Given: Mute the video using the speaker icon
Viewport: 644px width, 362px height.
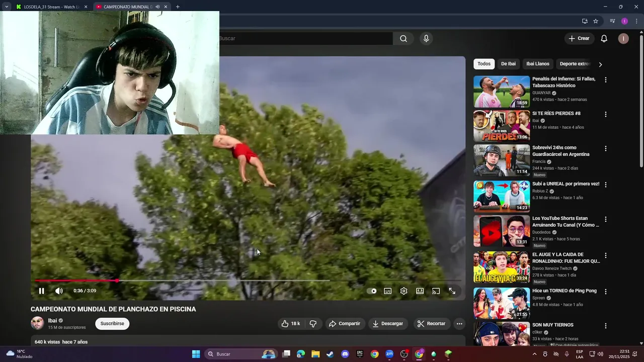Looking at the screenshot, I should [x=59, y=291].
